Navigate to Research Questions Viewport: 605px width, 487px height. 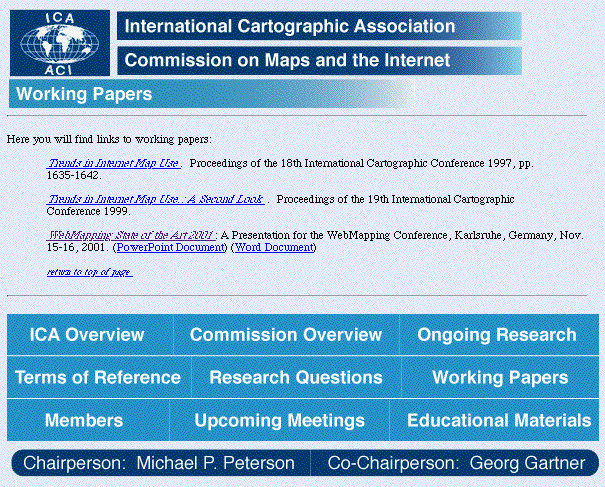(296, 378)
